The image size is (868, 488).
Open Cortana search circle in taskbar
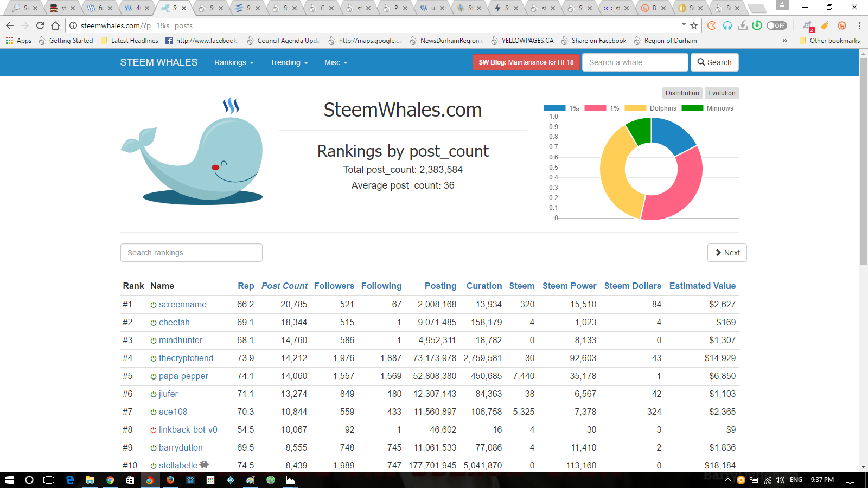click(x=29, y=480)
